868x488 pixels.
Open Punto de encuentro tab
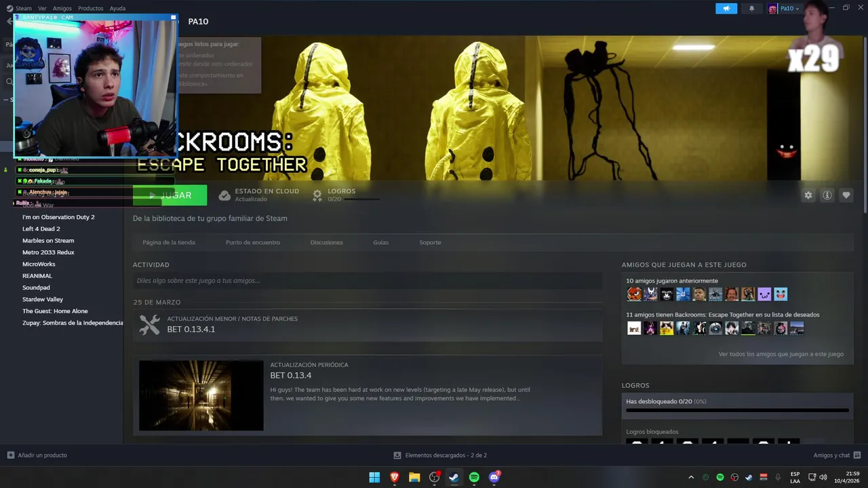pyautogui.click(x=253, y=242)
